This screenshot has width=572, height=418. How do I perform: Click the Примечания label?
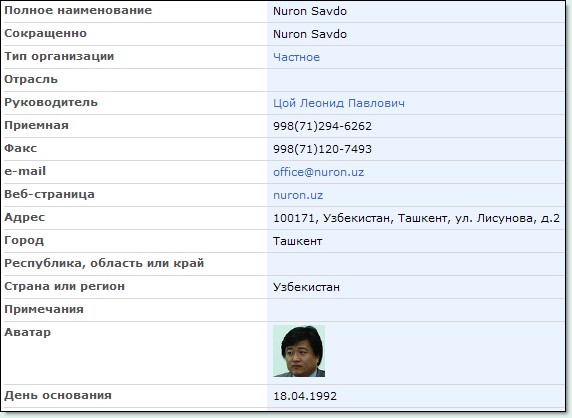[44, 309]
